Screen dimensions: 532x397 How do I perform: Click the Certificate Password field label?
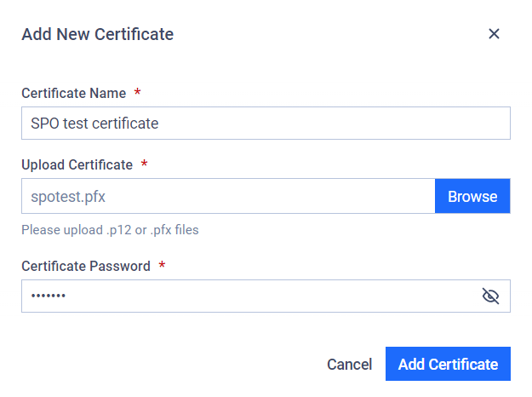[86, 266]
